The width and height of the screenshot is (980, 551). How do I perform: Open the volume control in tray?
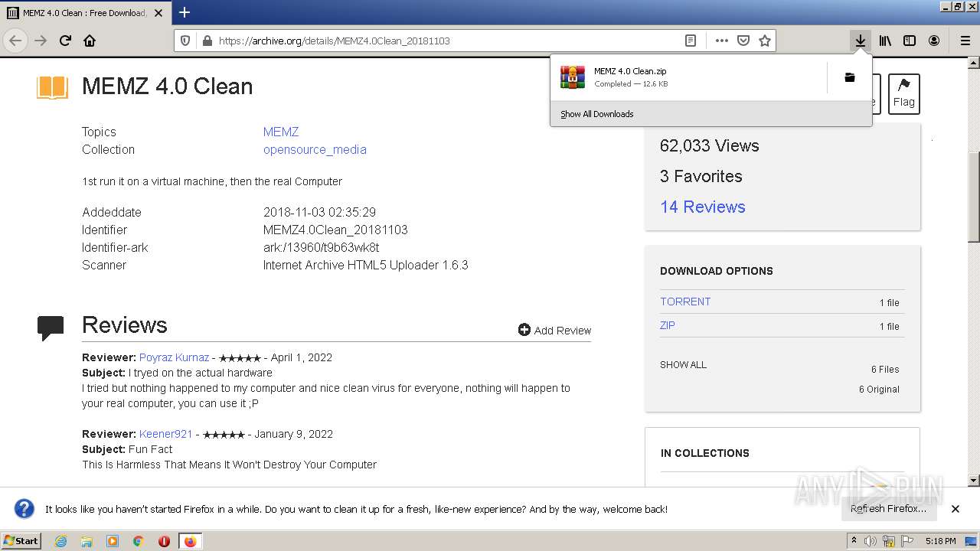871,541
